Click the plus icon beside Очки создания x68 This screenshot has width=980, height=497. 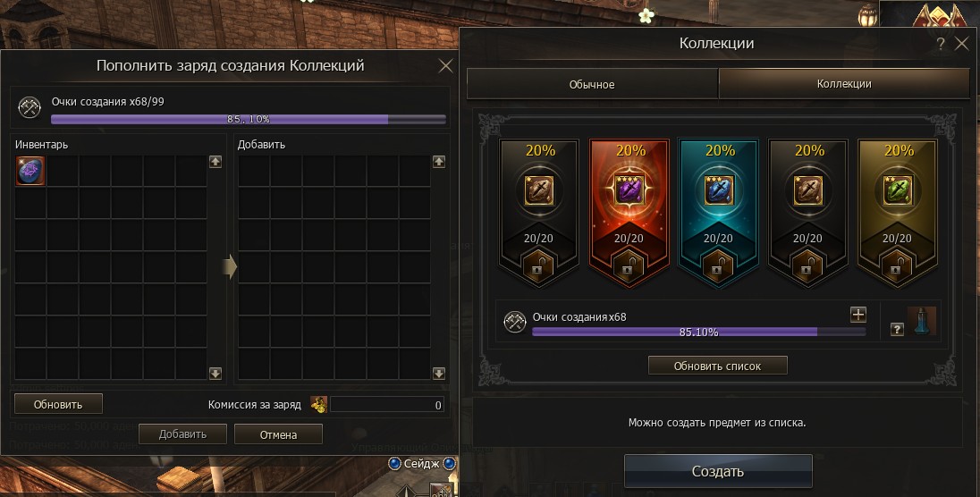(x=858, y=315)
